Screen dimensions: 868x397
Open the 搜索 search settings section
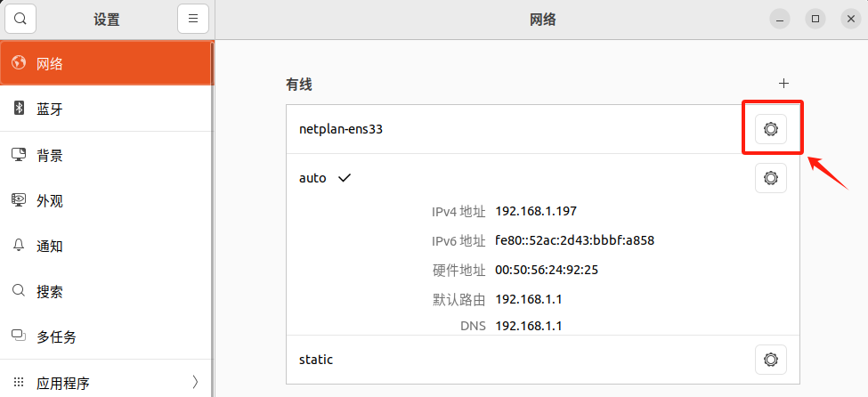pyautogui.click(x=106, y=291)
